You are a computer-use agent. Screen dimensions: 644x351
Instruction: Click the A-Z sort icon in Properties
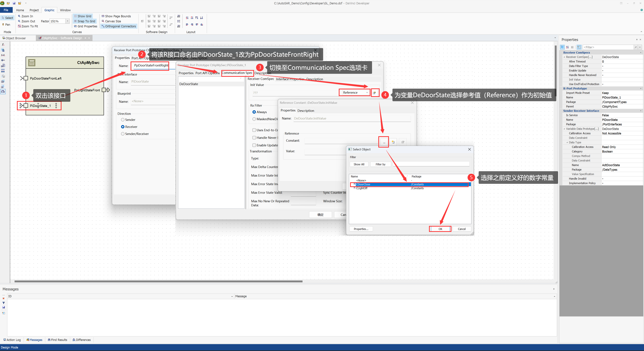tap(567, 47)
